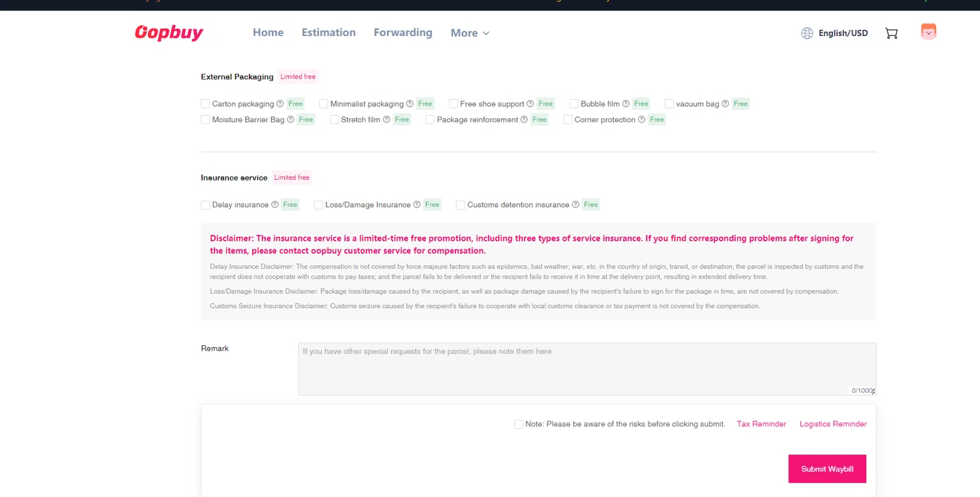Tick the risk awareness note checkbox
Screen dimensions: 980x497
[519, 424]
